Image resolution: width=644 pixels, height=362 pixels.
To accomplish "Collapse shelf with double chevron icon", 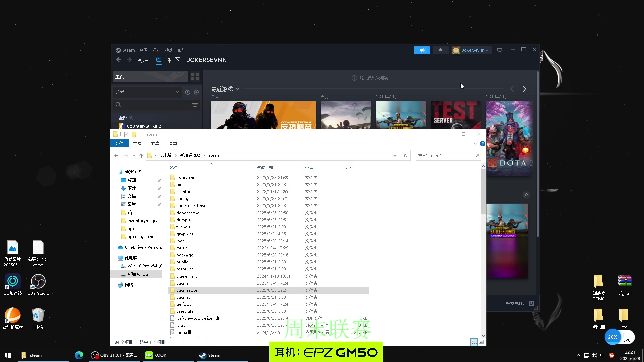I will [526, 195].
